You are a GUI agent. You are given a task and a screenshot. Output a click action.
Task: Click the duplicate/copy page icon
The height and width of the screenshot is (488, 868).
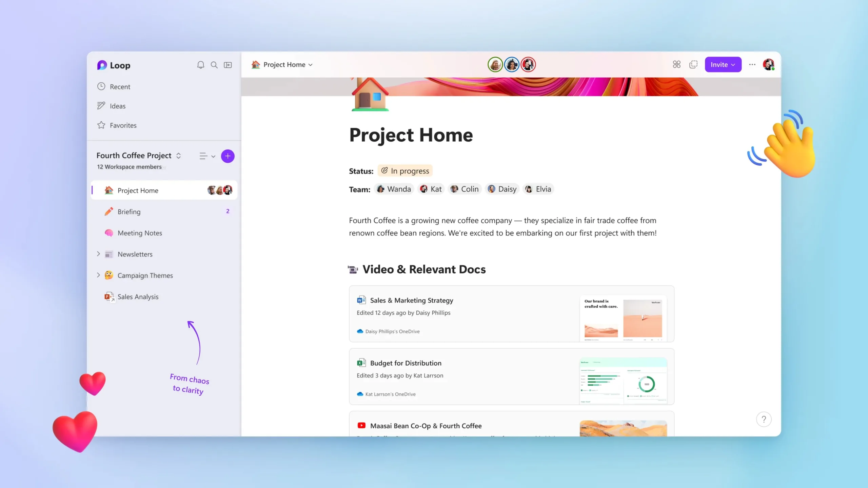coord(693,64)
